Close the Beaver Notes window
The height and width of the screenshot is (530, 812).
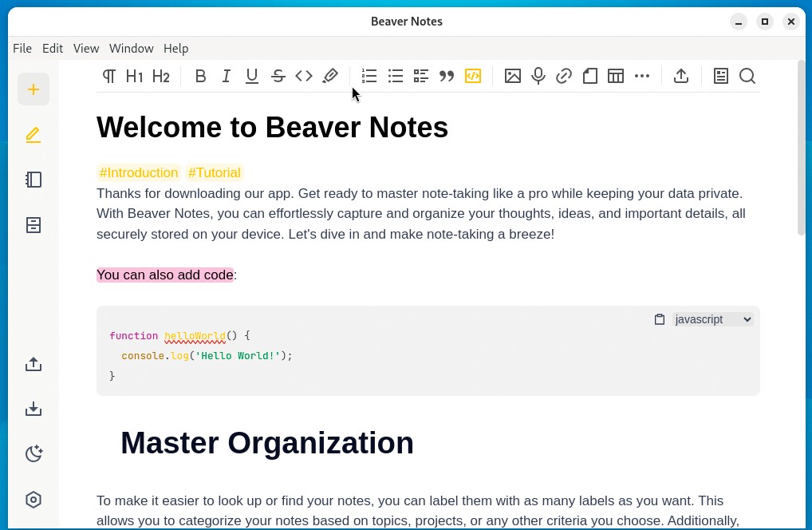click(x=791, y=22)
